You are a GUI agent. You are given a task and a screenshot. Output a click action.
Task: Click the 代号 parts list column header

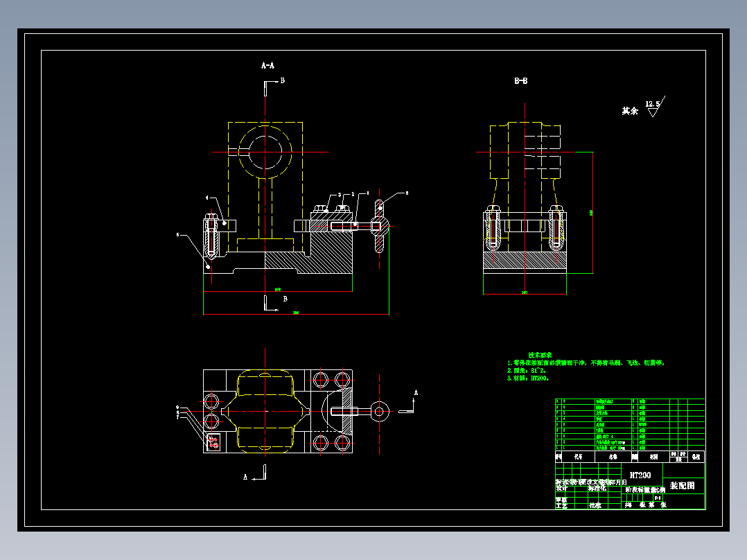pyautogui.click(x=578, y=457)
